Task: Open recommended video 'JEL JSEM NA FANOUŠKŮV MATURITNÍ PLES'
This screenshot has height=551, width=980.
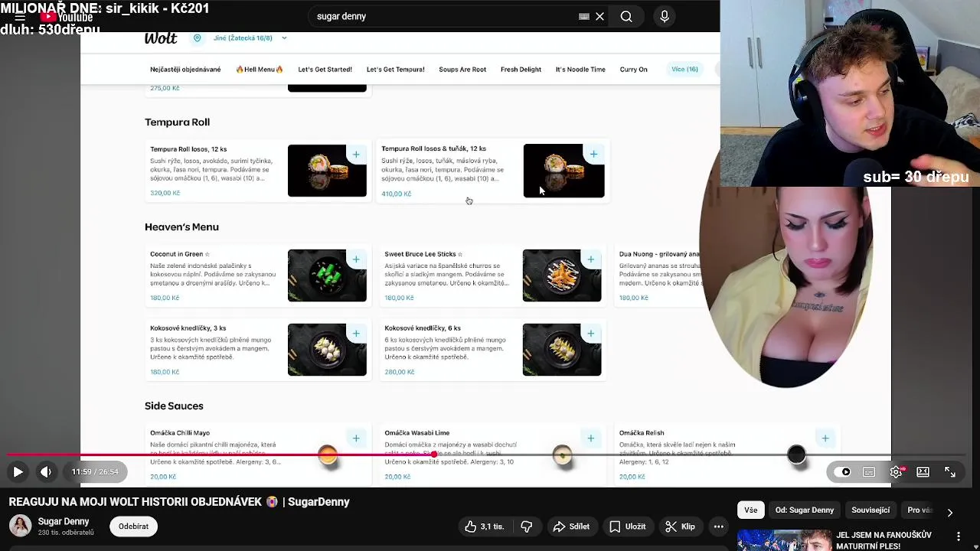Action: pos(884,540)
